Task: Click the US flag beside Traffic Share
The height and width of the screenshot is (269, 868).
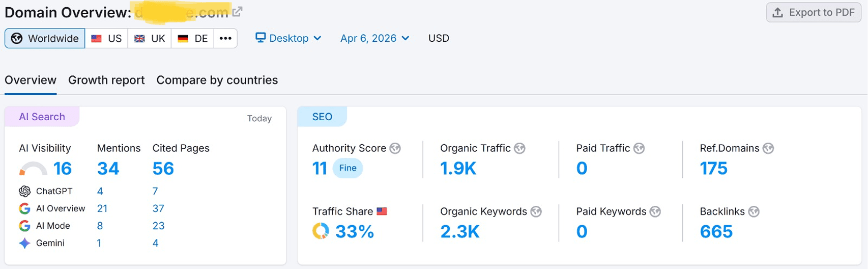Action: point(382,211)
